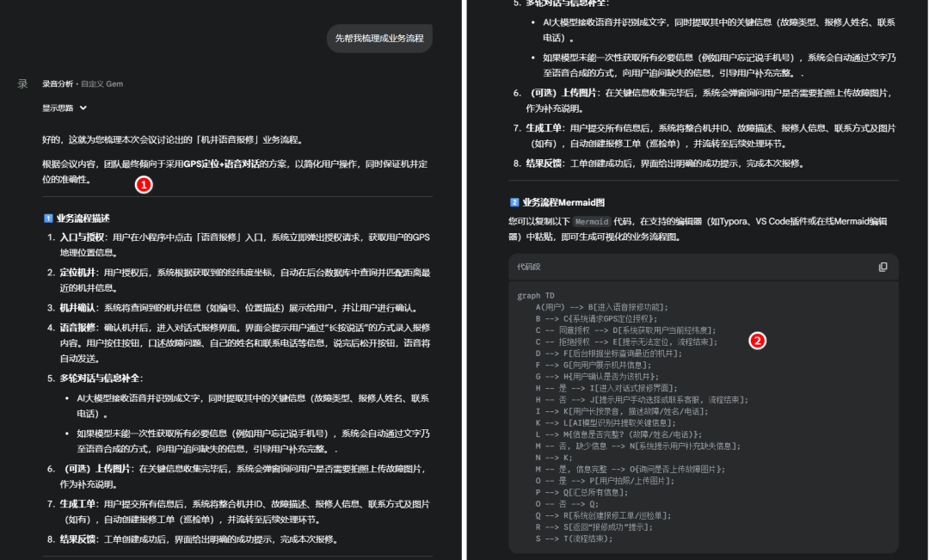Viewport: 929px width, 560px height.
Task: Click code line D --> F[后台根据坐标查询最近的机井]
Action: (x=609, y=354)
